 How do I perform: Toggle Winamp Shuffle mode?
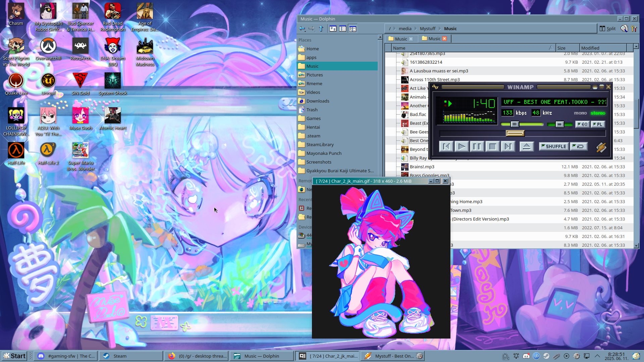pyautogui.click(x=554, y=146)
